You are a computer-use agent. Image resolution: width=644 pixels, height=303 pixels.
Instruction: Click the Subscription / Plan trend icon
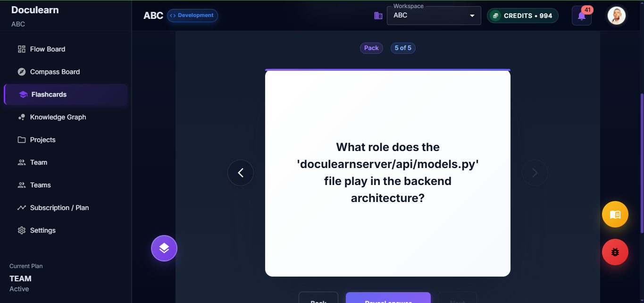(22, 207)
